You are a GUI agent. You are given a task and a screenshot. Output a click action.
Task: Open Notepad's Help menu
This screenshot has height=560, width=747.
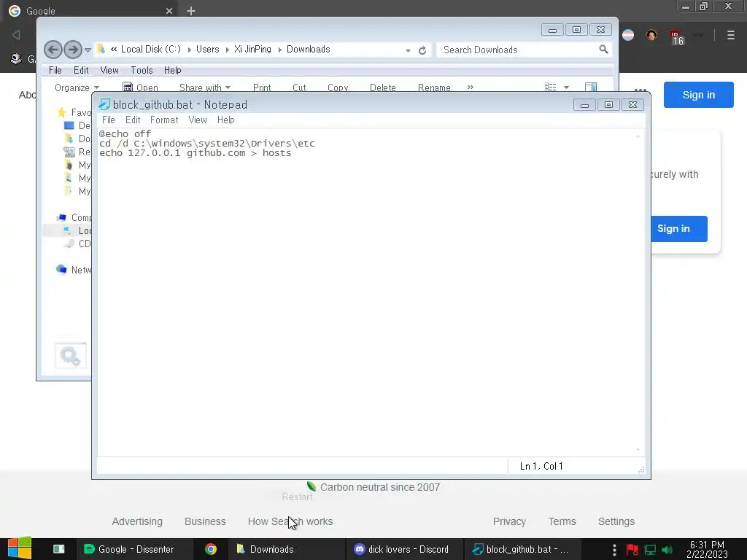click(226, 120)
